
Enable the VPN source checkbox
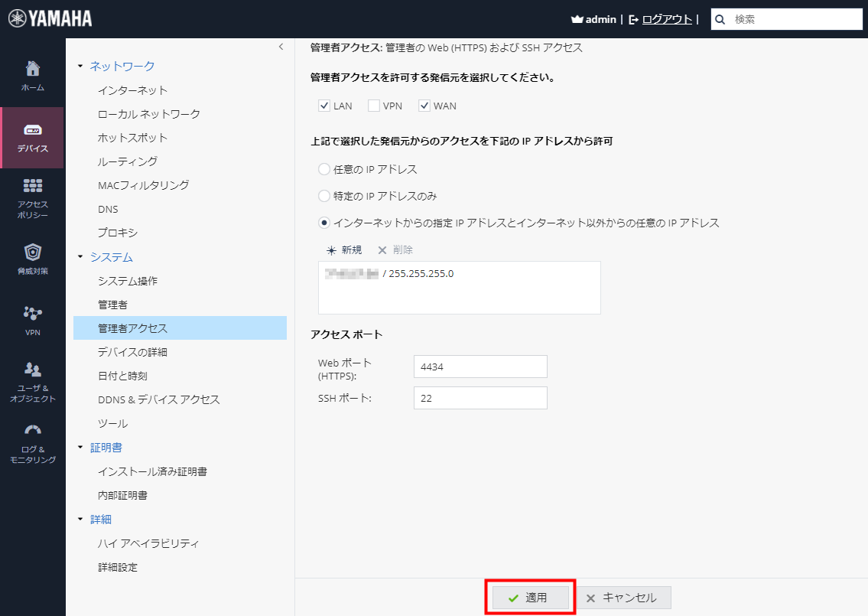click(x=374, y=105)
